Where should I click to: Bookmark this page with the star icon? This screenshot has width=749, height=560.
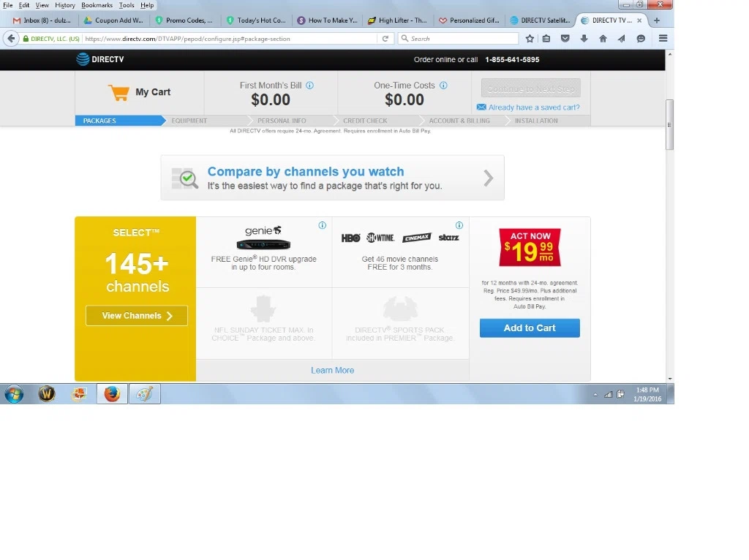pyautogui.click(x=530, y=39)
